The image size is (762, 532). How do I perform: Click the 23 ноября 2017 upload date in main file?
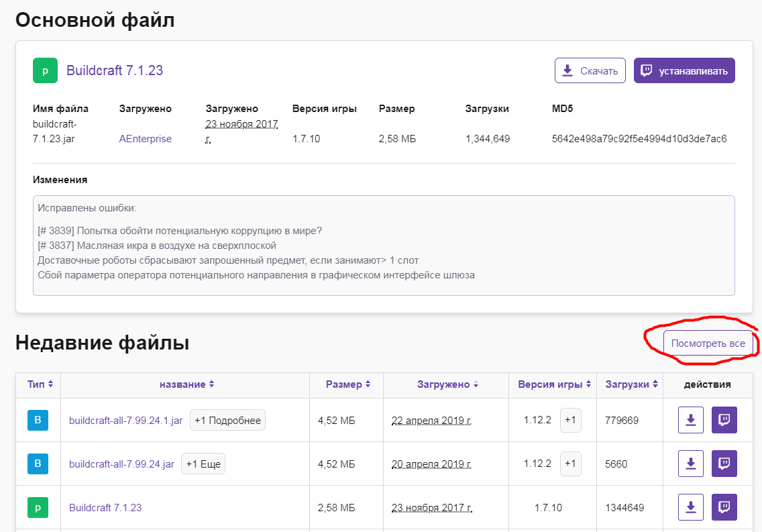tap(241, 131)
